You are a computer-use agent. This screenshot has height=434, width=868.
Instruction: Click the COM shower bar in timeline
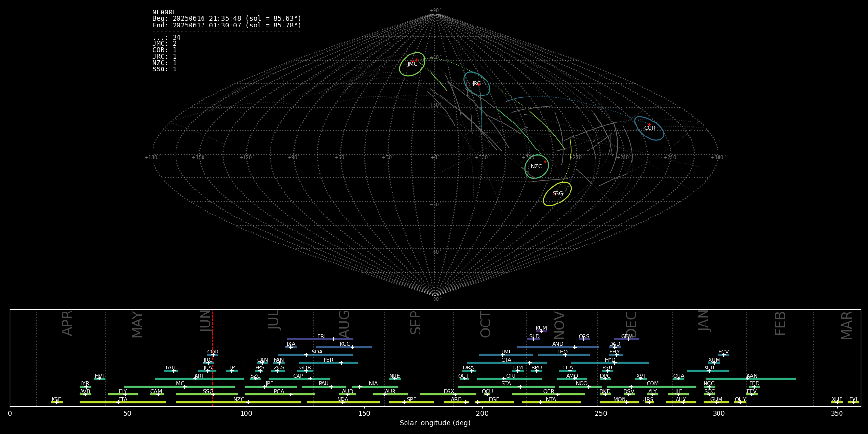[x=651, y=387]
